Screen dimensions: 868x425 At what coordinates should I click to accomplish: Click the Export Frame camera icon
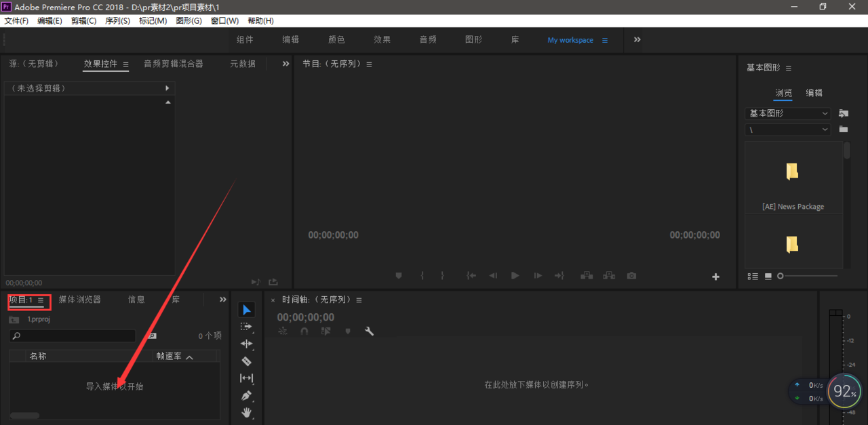click(x=631, y=276)
